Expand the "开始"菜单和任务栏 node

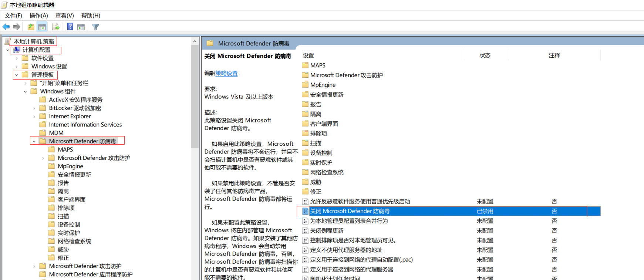[x=26, y=83]
